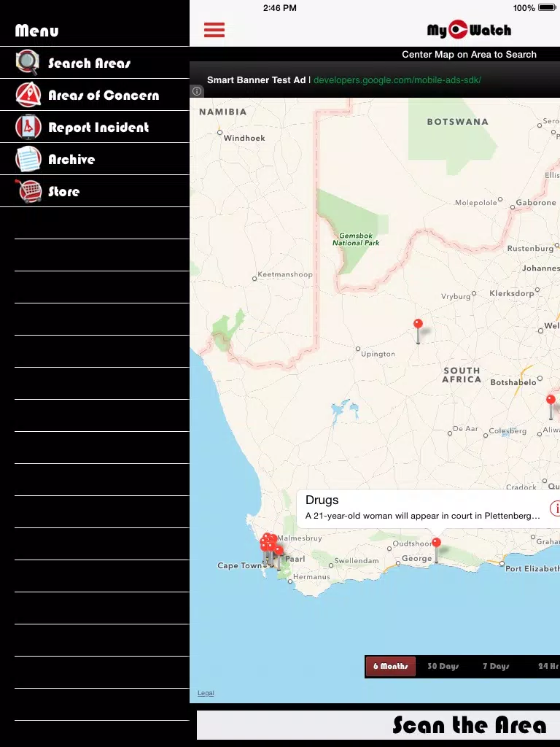Switch filter to 30 Days
This screenshot has width=560, height=747.
[x=443, y=666]
